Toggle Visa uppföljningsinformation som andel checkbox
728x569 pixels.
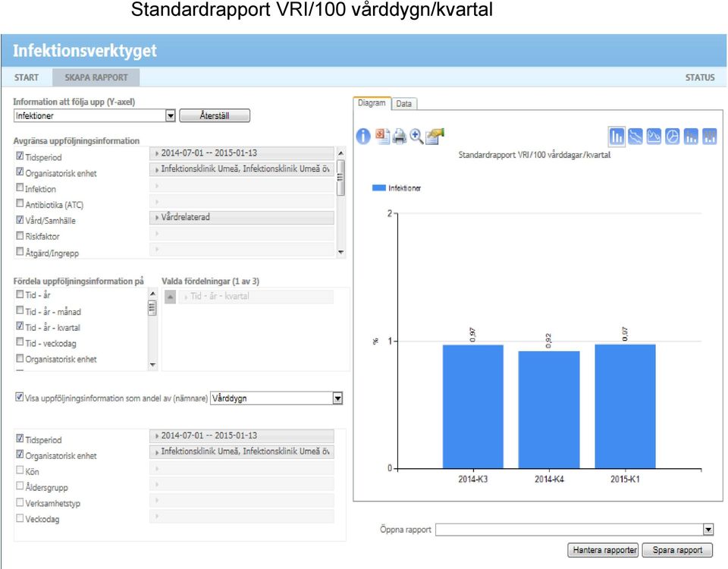coord(19,397)
